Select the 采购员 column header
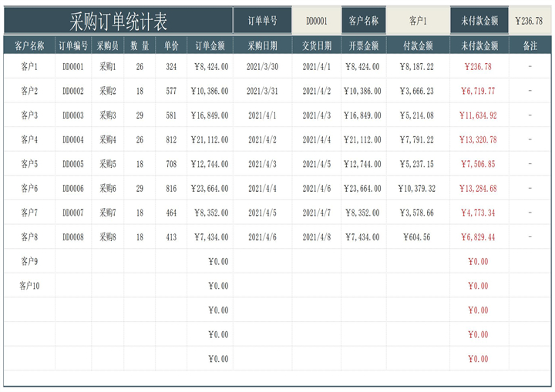Viewport: 555px width, 392px height. coord(108,46)
